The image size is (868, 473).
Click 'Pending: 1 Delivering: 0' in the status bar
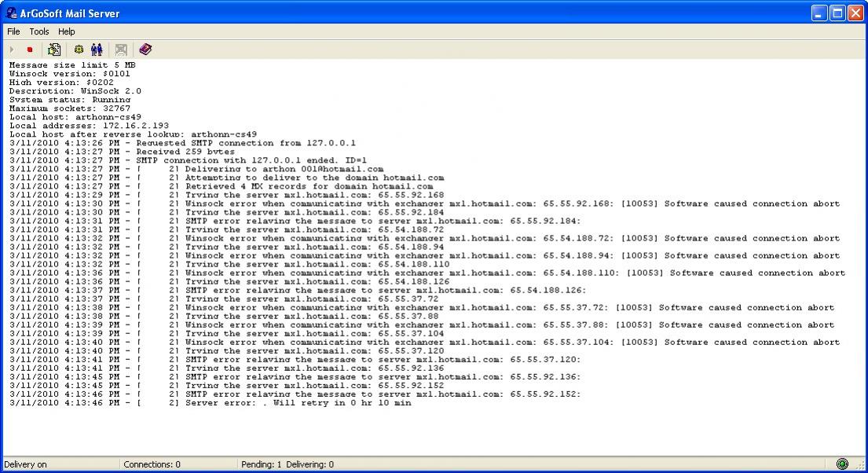click(288, 464)
